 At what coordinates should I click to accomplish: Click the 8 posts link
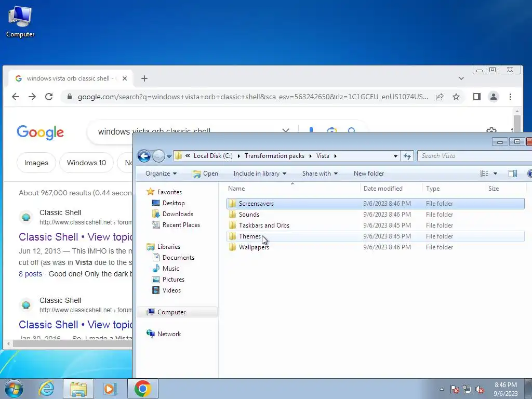31,274
